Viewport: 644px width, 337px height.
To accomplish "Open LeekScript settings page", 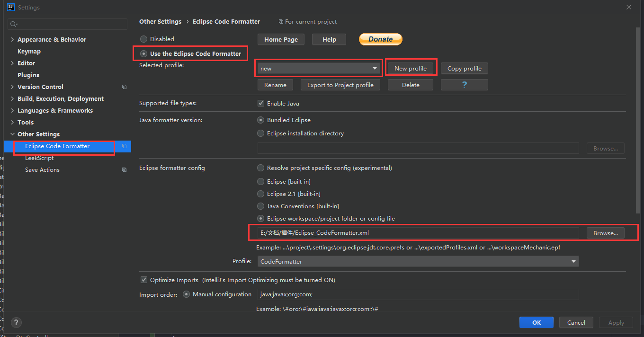I will (39, 158).
